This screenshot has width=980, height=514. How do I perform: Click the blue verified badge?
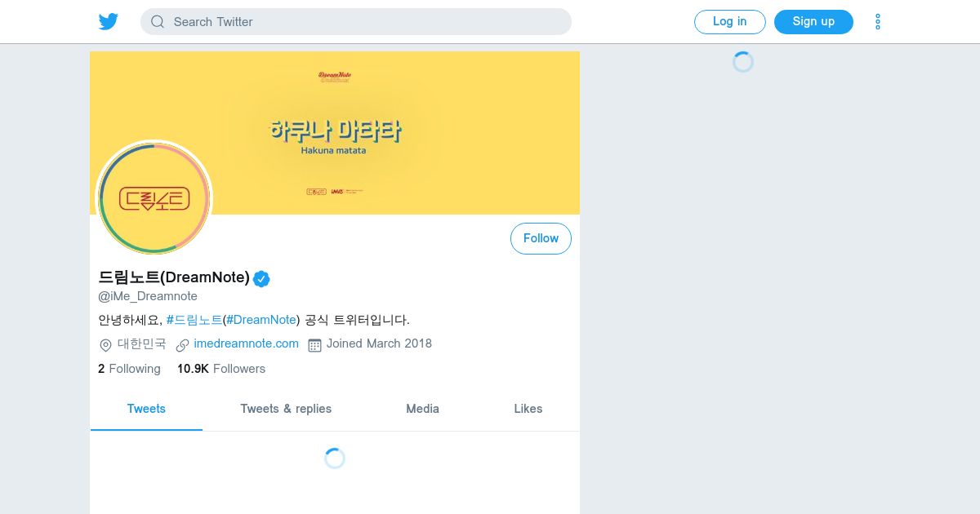(x=261, y=279)
